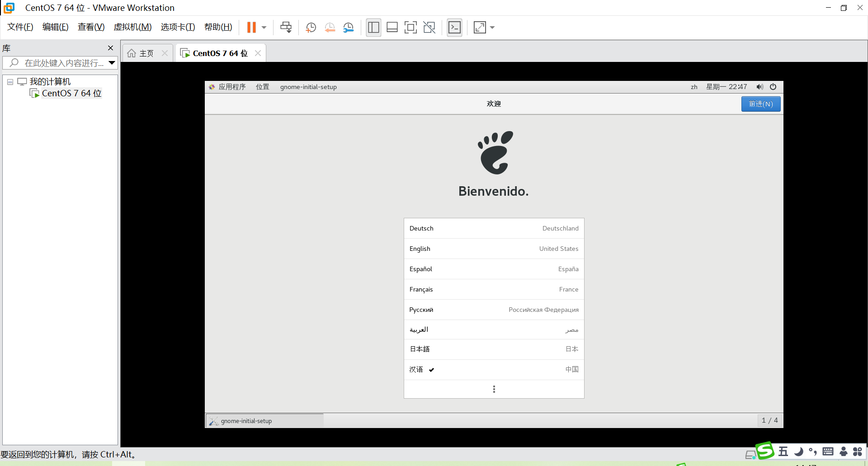Open the IME toolbox four-squares icon

click(x=858, y=452)
